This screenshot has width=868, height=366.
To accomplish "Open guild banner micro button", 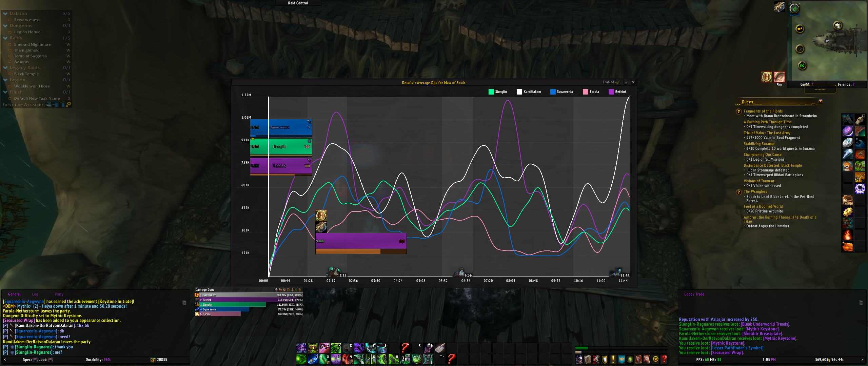I will click(622, 359).
